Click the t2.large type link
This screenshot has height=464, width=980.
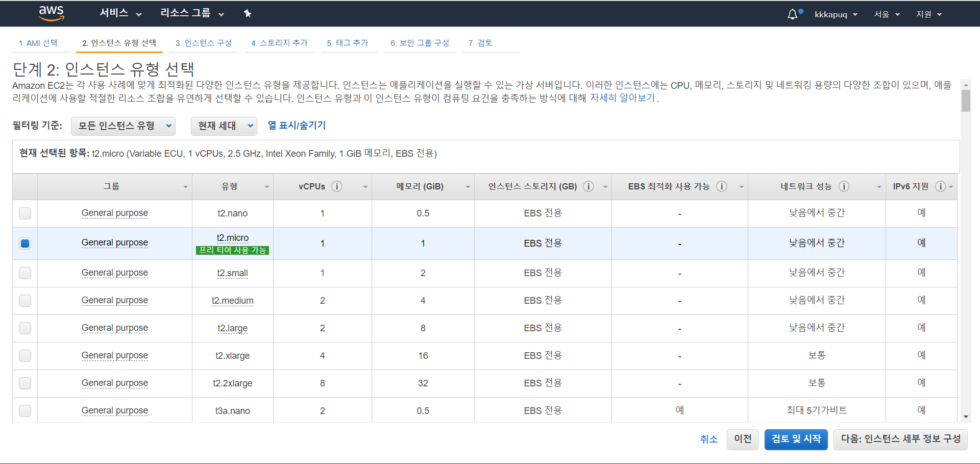click(233, 328)
